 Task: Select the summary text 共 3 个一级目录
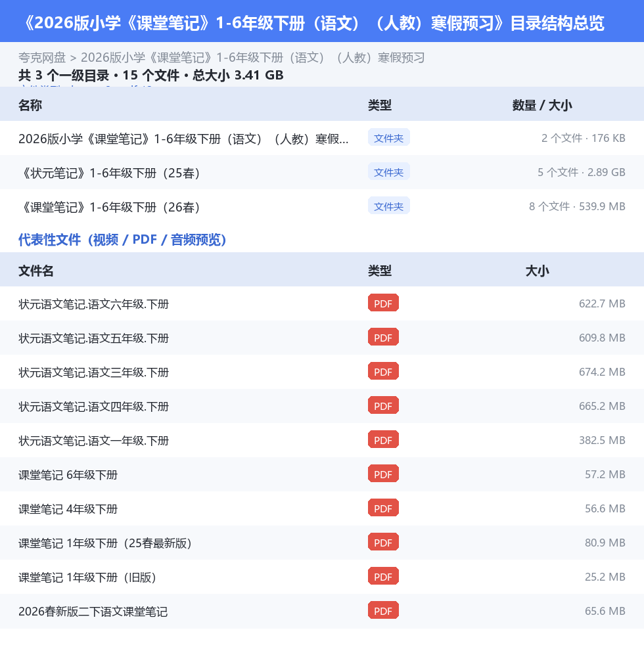click(64, 76)
